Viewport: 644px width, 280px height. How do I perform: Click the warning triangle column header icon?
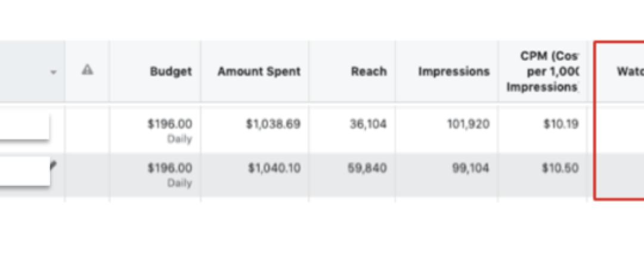(x=87, y=70)
